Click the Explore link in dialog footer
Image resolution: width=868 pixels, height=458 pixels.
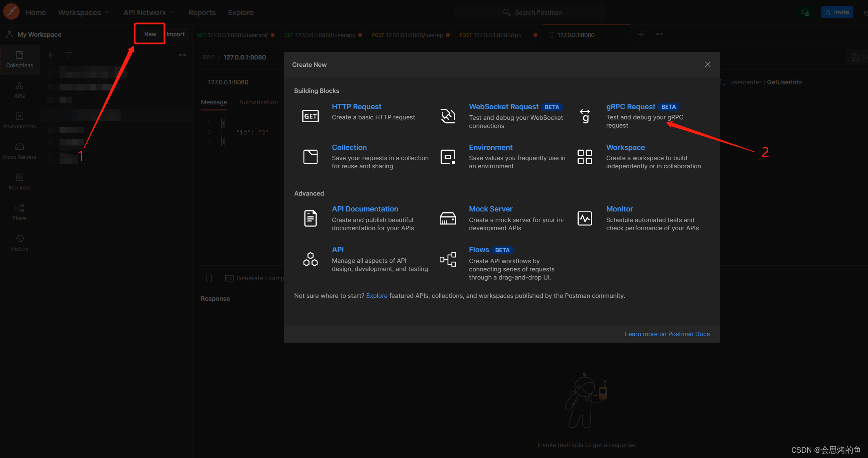pos(377,296)
